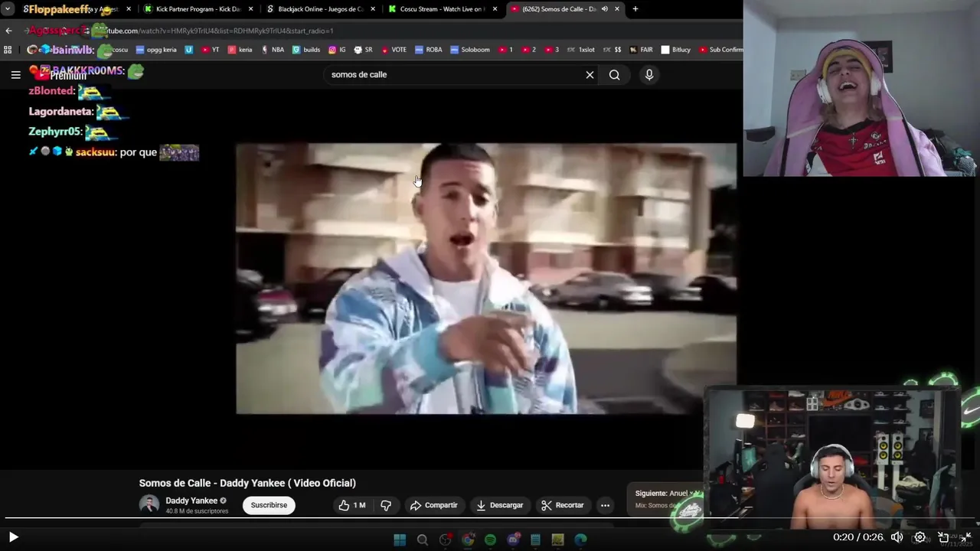Click the '0:20 / 0:26' time display
Viewport: 980px width, 551px height.
[x=857, y=537]
